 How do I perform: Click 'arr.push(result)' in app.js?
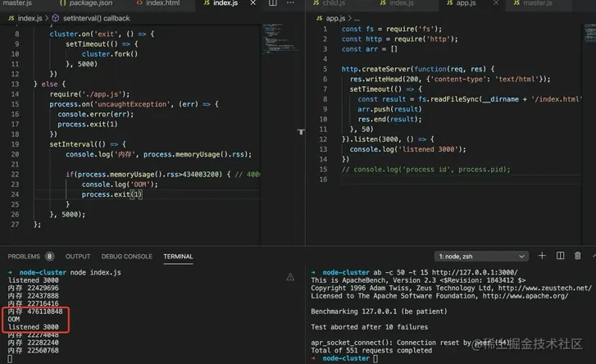pos(389,109)
